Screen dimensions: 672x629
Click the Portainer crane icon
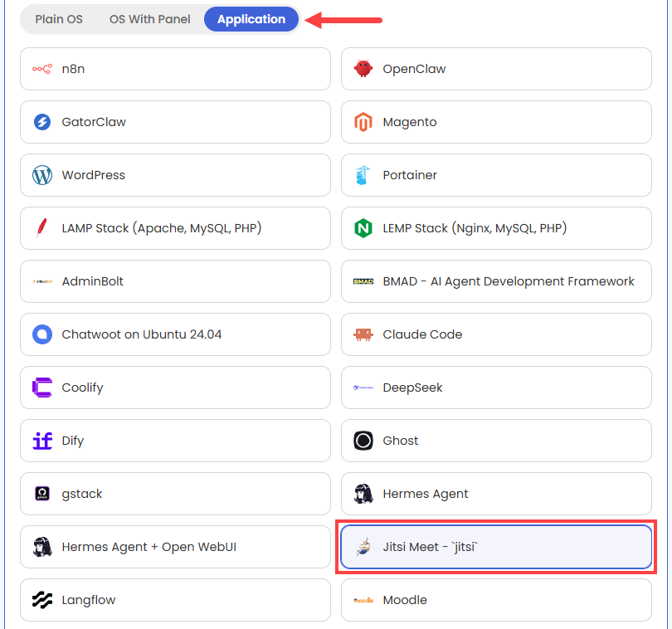click(x=363, y=175)
